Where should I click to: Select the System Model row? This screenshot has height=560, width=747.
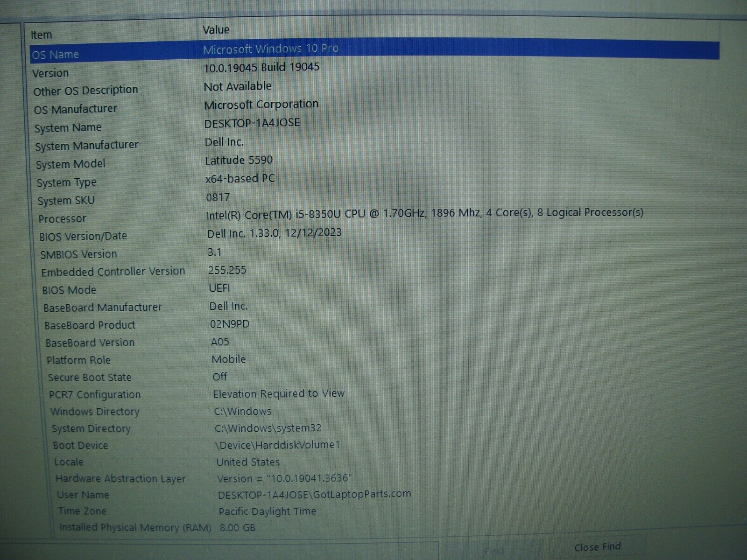(70, 164)
